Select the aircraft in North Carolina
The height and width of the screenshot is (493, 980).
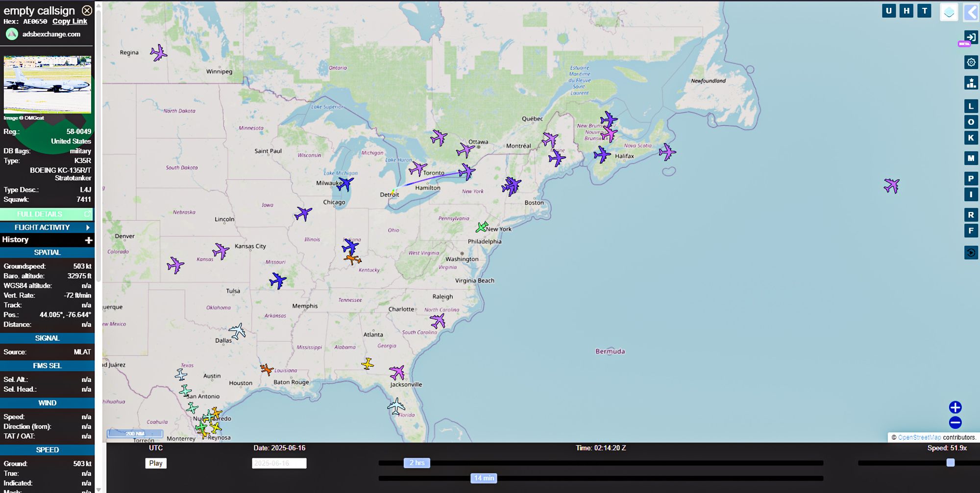(438, 321)
